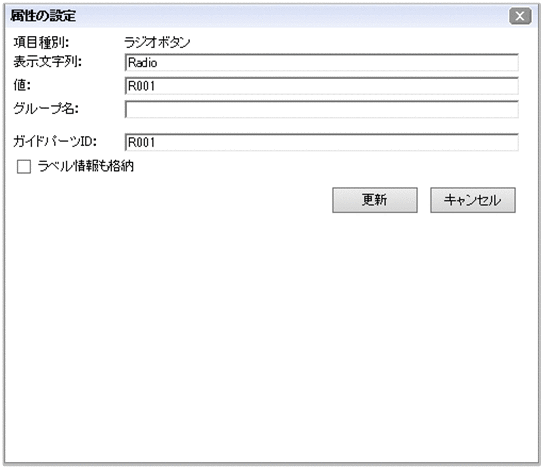Click the 値: label

tap(22, 85)
